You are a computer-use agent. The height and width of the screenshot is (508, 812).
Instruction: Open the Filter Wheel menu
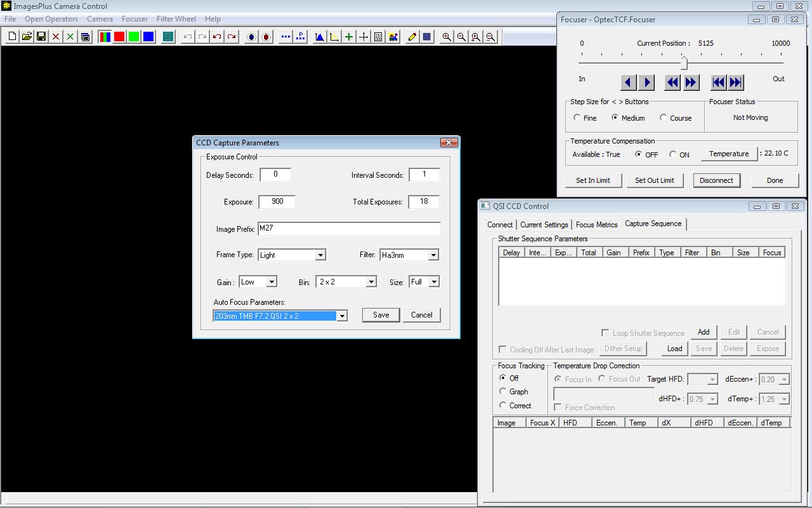pyautogui.click(x=176, y=19)
